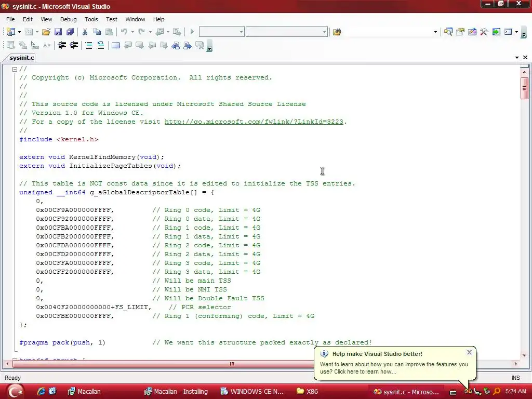Collapse the header comment outline block
Viewport: 532px width, 399px height.
[x=15, y=69]
